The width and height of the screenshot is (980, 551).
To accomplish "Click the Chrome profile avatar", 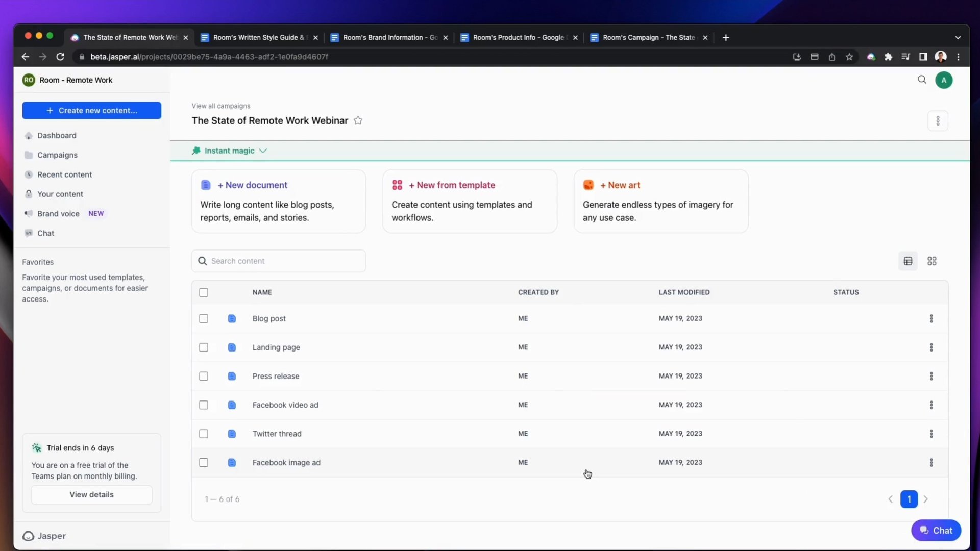I will pyautogui.click(x=941, y=57).
